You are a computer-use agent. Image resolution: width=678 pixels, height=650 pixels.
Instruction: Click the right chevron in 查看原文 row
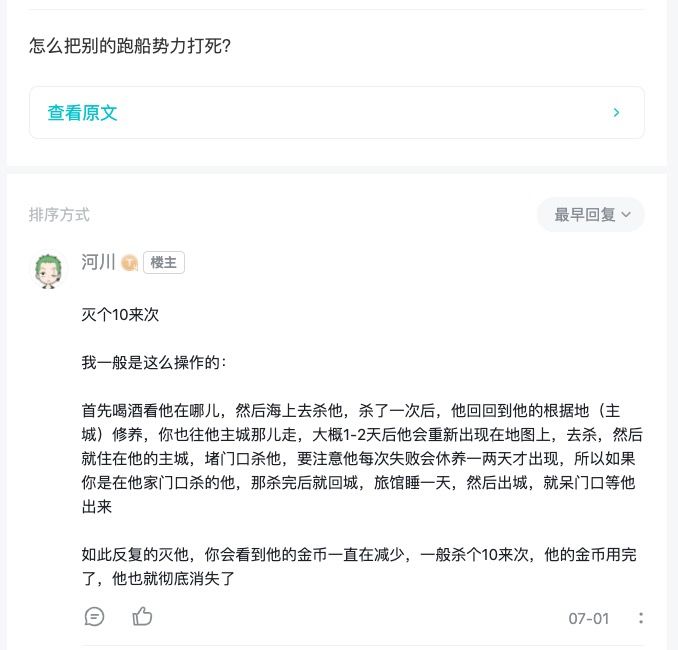pyautogui.click(x=617, y=113)
